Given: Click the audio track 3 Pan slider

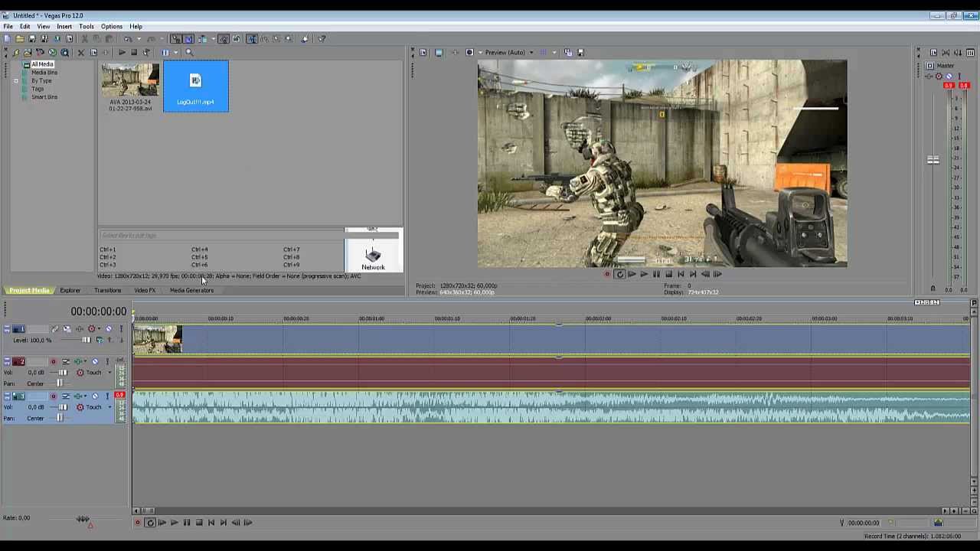Looking at the screenshot, I should click(60, 418).
